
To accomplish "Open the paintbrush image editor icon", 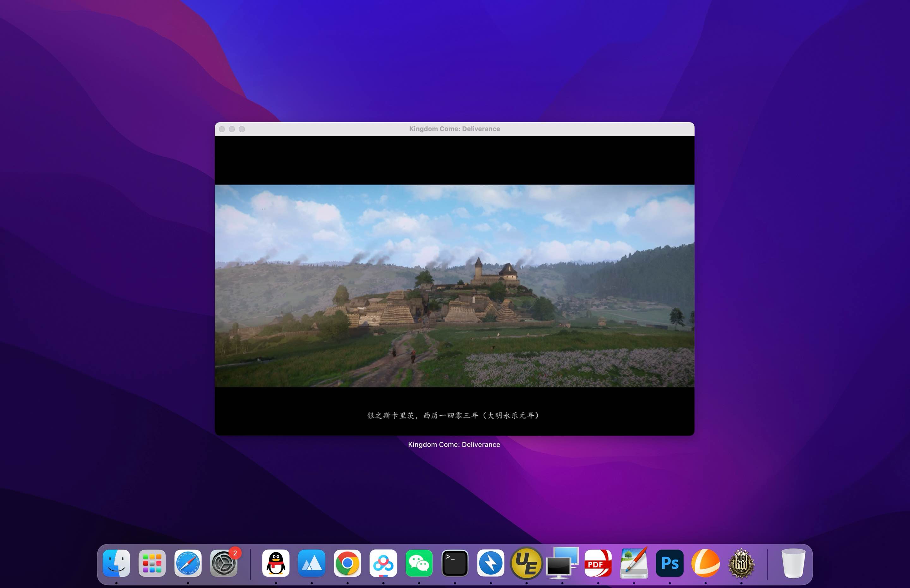I will point(634,563).
